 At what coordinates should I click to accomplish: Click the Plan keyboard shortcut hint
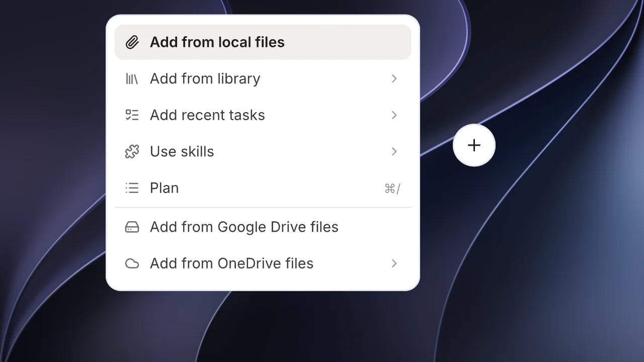pyautogui.click(x=392, y=189)
